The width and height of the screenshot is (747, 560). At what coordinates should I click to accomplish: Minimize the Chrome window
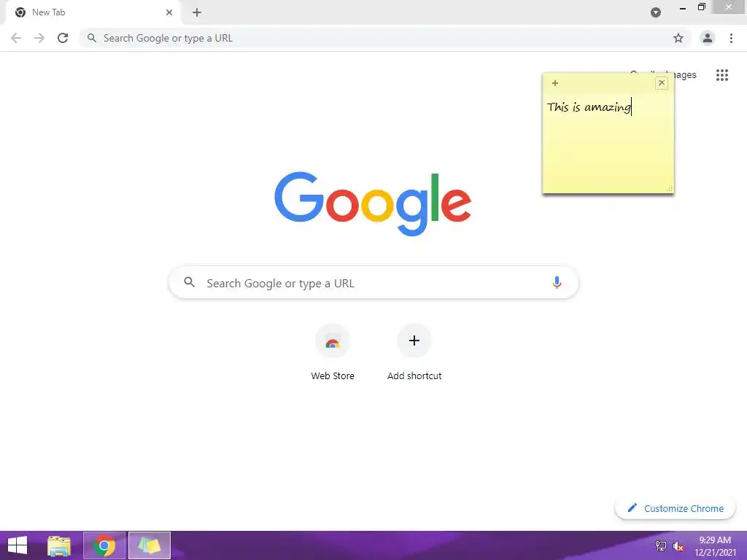pyautogui.click(x=683, y=7)
